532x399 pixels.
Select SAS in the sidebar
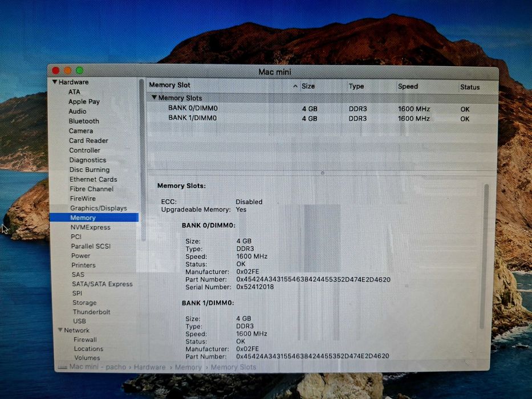tap(78, 275)
